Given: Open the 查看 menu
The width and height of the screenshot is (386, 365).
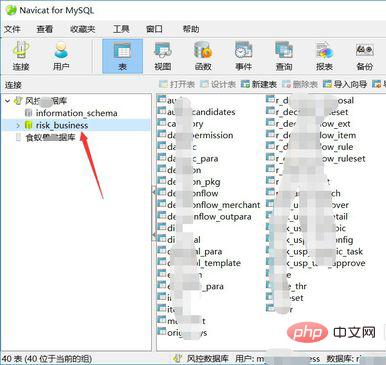Looking at the screenshot, I should pos(45,29).
